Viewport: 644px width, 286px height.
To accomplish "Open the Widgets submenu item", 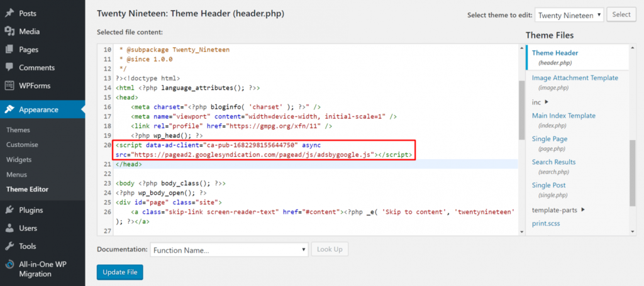I will [x=18, y=160].
